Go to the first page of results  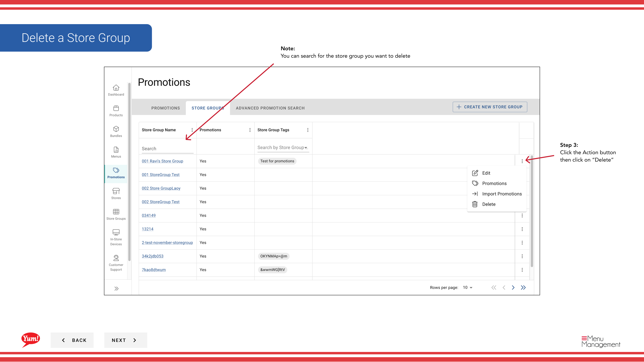coord(494,288)
